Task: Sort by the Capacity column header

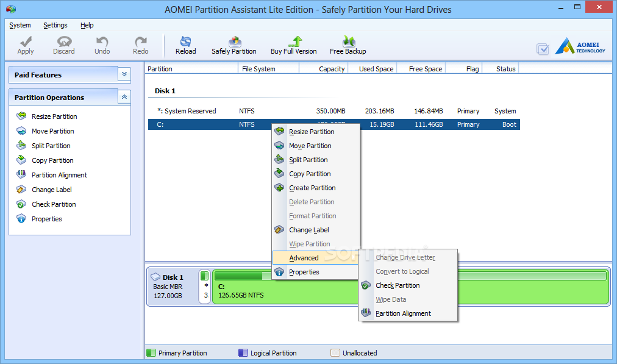Action: [x=324, y=69]
